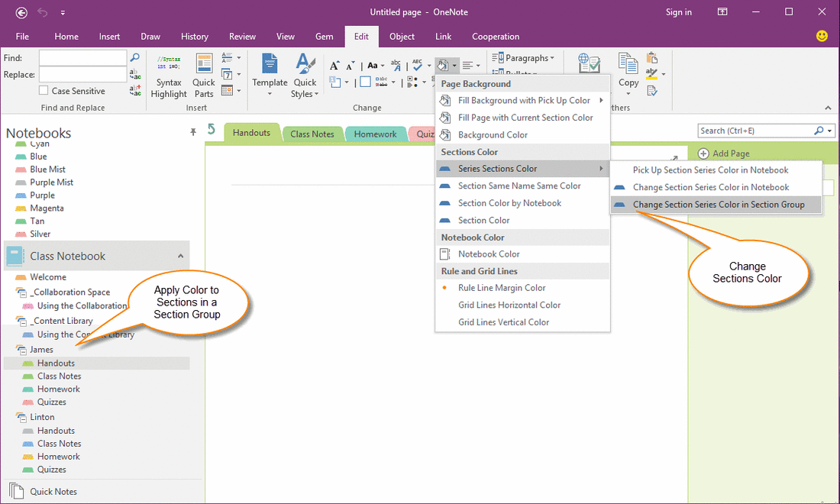The height and width of the screenshot is (504, 840).
Task: Select Fill Page with Current Section Color
Action: [523, 118]
